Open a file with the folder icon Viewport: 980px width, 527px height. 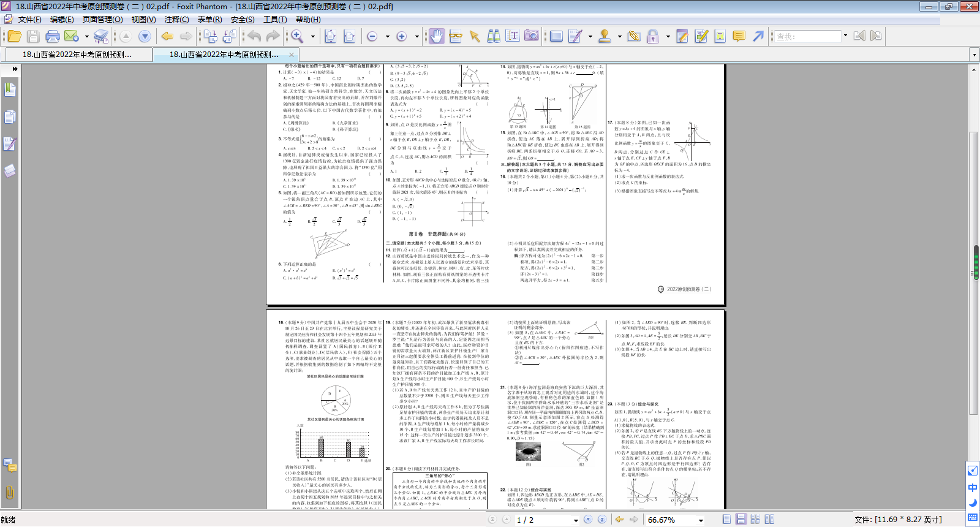pyautogui.click(x=14, y=36)
